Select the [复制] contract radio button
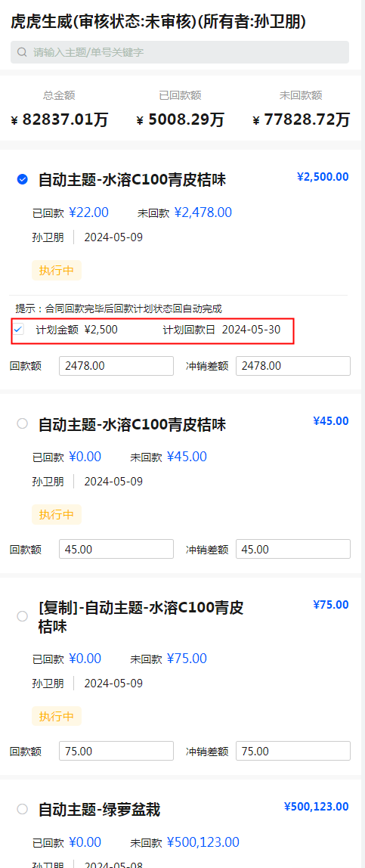This screenshot has width=365, height=868. (22, 616)
